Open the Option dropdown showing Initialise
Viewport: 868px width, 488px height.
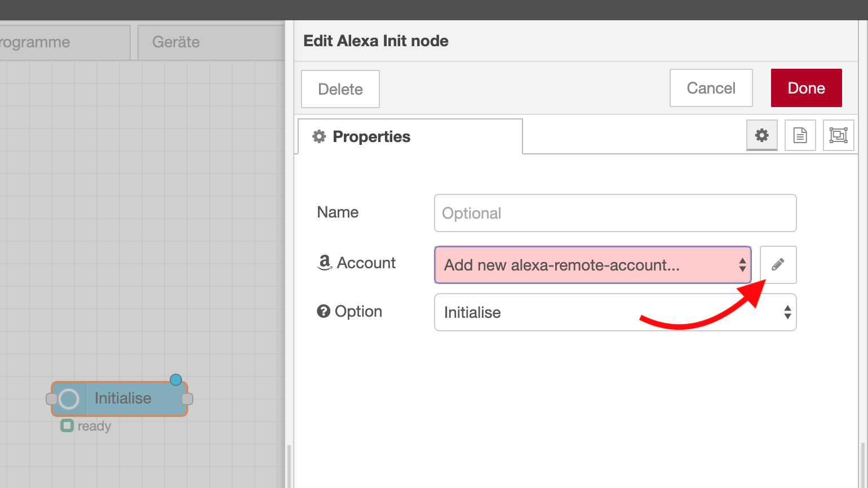click(x=615, y=312)
